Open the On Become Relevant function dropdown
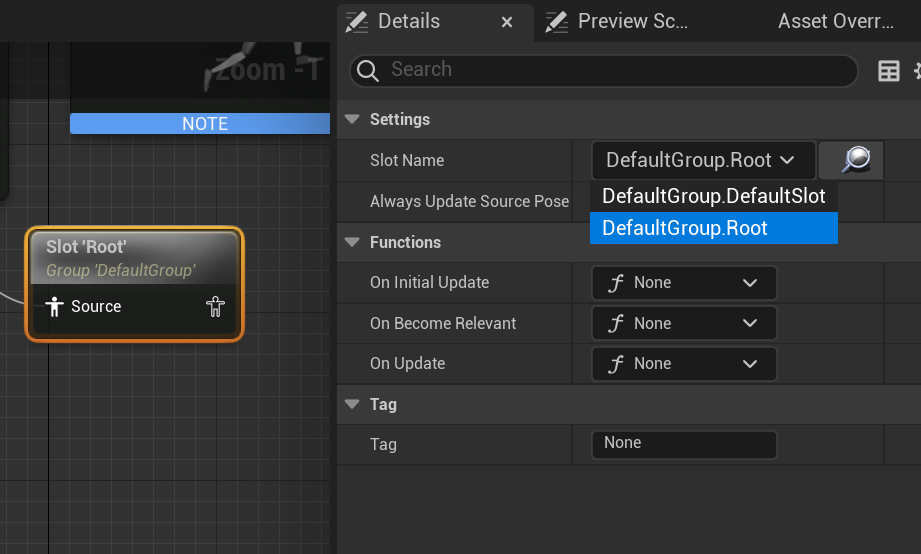The image size is (921, 554). pyautogui.click(x=684, y=324)
